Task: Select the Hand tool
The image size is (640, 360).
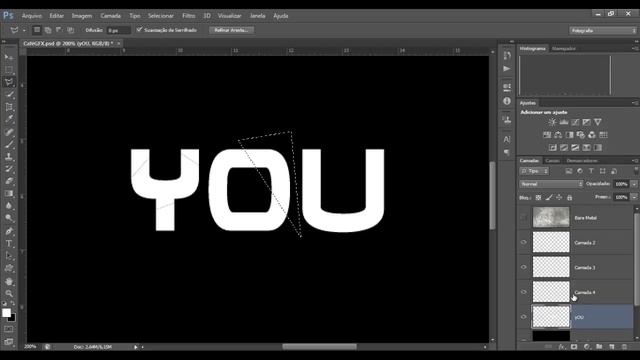Action: coord(9,281)
